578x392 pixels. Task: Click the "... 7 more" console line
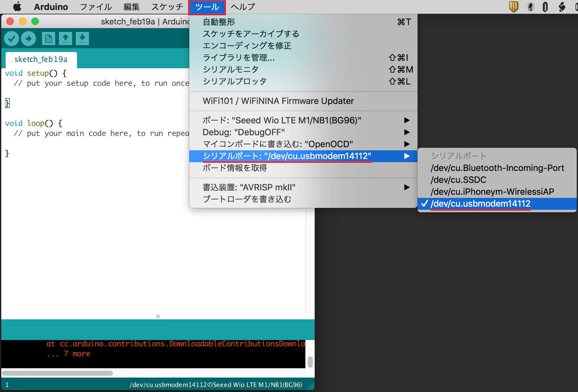pyautogui.click(x=68, y=354)
